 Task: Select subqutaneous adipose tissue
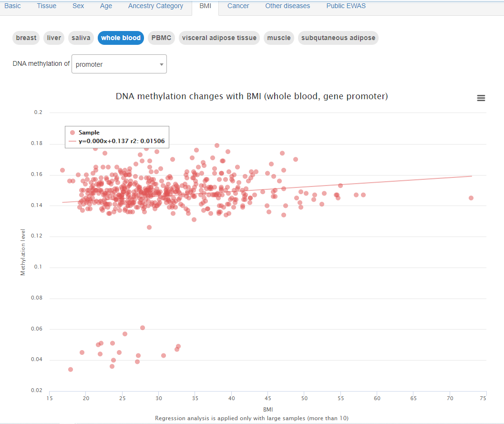(338, 38)
